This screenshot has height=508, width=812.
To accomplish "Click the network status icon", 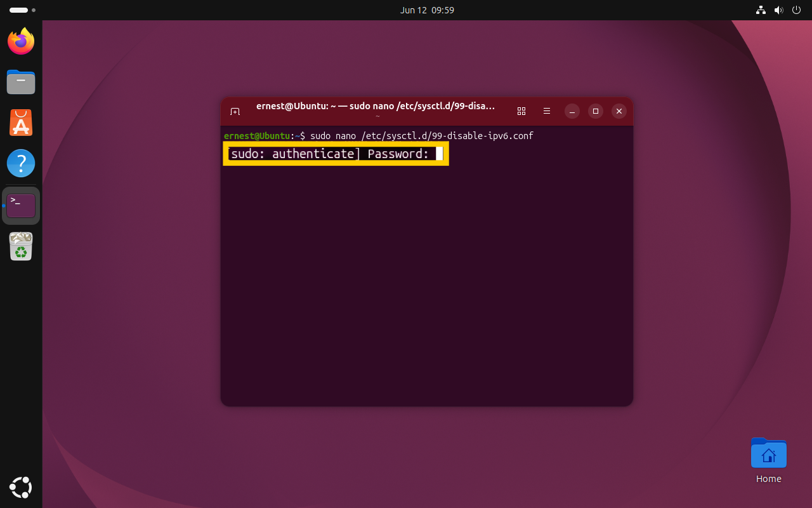I will [x=761, y=10].
